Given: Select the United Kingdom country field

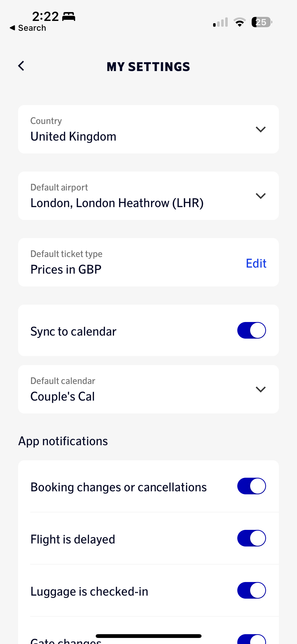Looking at the screenshot, I should click(x=73, y=137).
